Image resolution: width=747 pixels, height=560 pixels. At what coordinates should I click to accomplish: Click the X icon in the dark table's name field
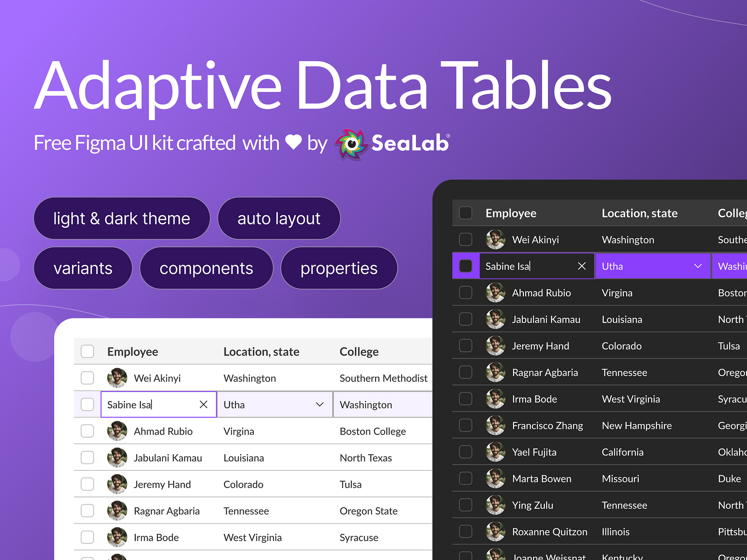582,266
